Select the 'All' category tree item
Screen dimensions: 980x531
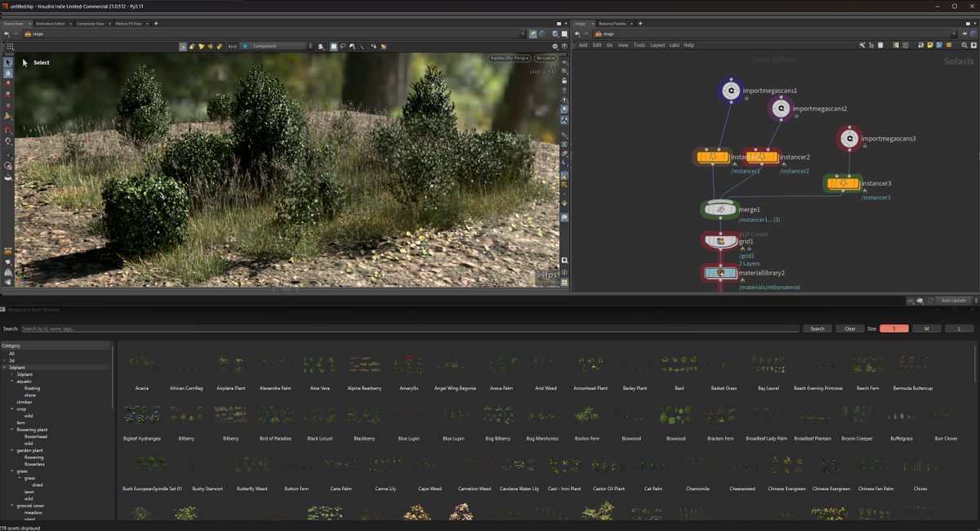point(11,354)
